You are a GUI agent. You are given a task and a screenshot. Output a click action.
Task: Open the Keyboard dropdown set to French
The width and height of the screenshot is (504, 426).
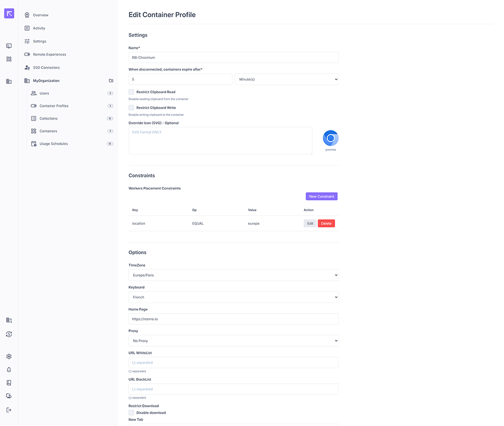click(x=233, y=297)
